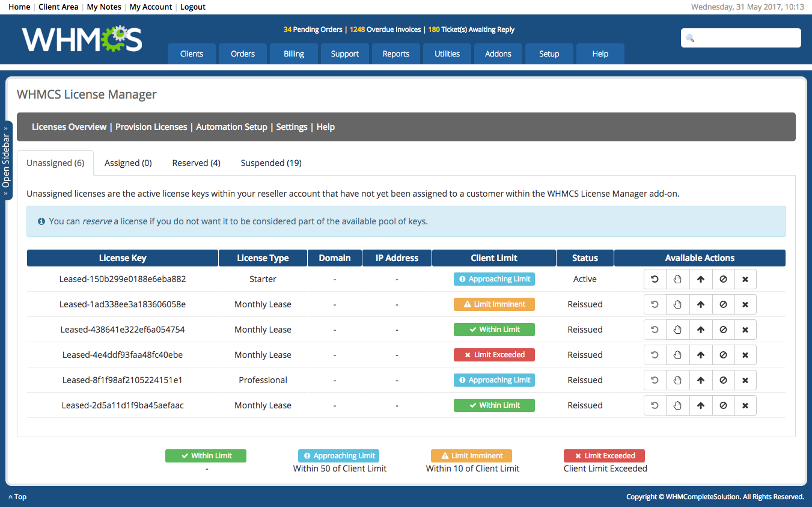Open Settings in the grey bar
This screenshot has height=507, width=812.
(x=292, y=127)
